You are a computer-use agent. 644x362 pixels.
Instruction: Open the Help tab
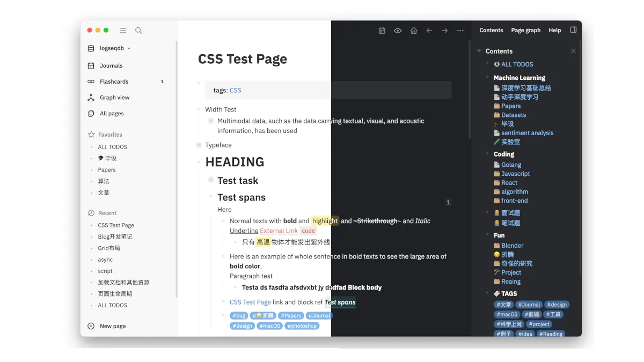[x=555, y=31]
